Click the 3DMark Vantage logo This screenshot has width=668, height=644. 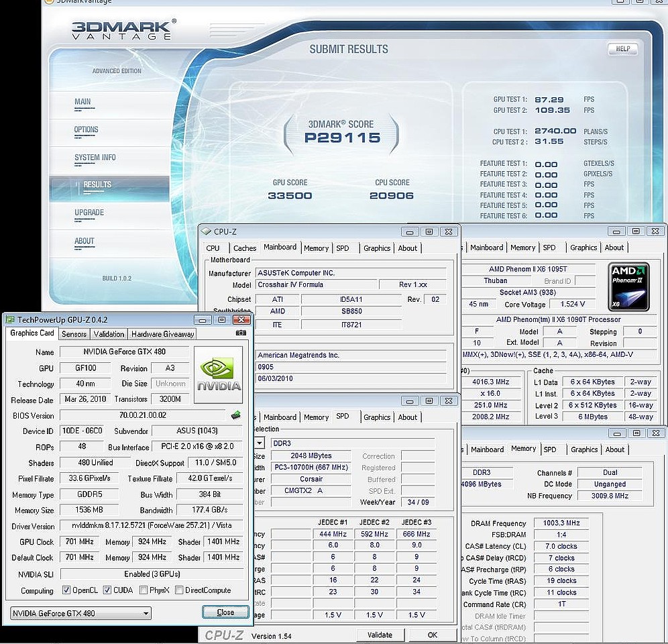pyautogui.click(x=123, y=30)
